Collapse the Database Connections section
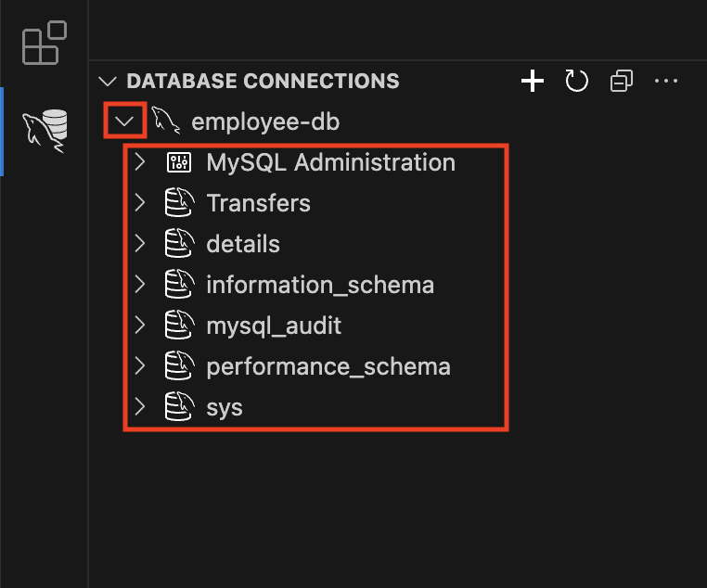This screenshot has width=707, height=588. point(108,82)
